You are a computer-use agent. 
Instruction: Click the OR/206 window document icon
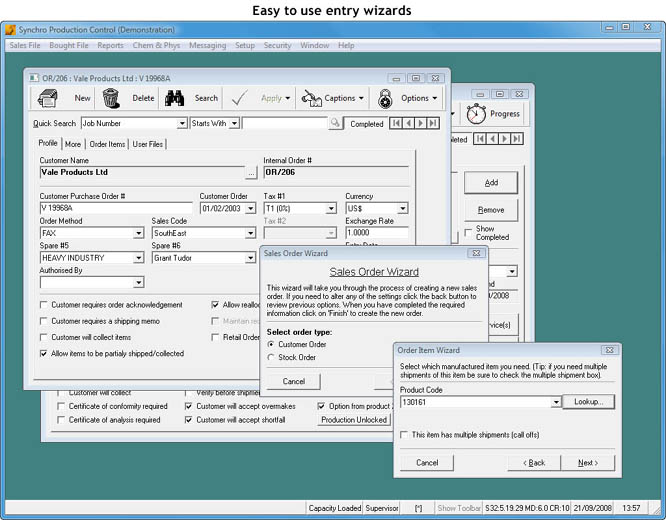point(34,78)
